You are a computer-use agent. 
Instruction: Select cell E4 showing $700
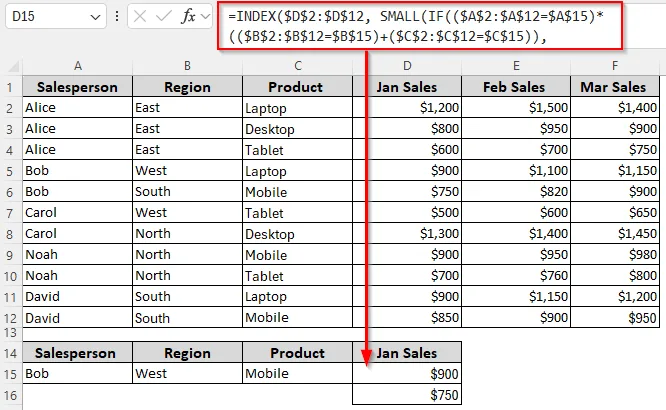[516, 150]
